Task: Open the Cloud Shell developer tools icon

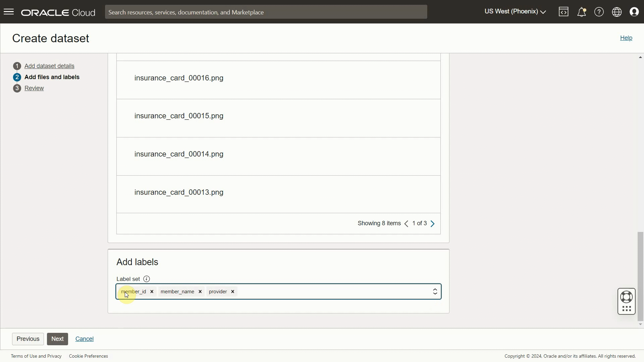Action: point(563,11)
